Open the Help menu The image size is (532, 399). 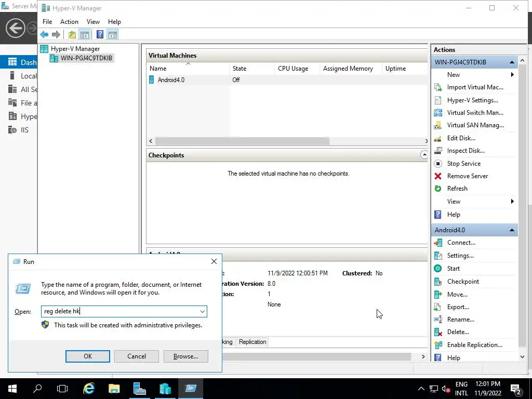point(114,22)
